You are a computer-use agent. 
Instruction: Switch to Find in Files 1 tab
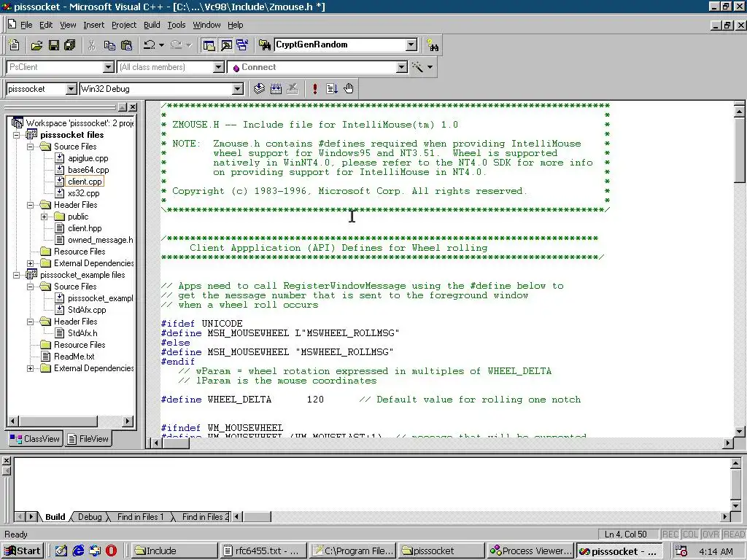[x=140, y=517]
